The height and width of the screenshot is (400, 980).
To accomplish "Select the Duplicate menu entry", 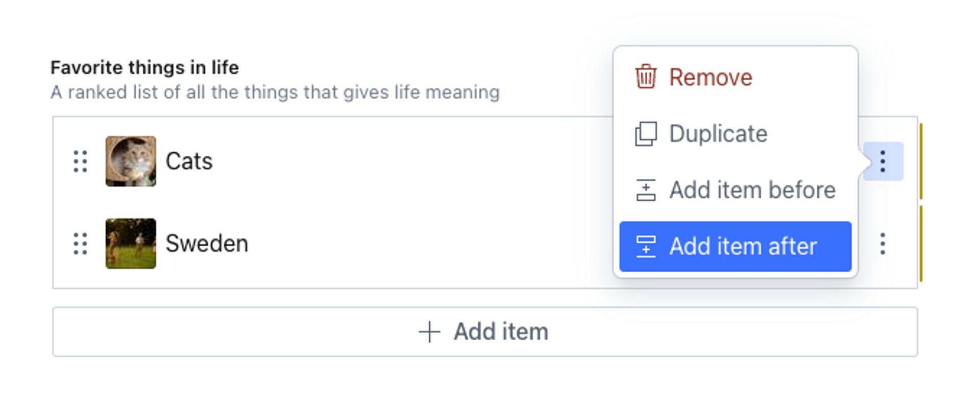I will click(x=718, y=134).
